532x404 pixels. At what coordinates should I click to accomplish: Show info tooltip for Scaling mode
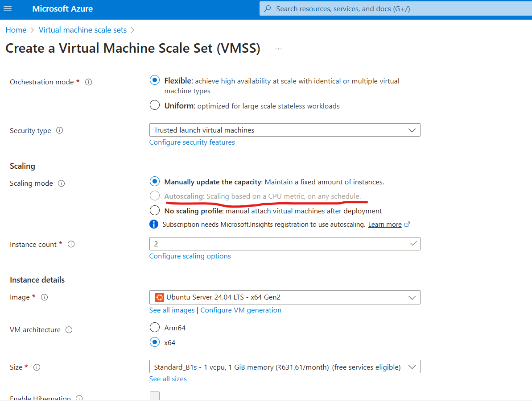click(x=62, y=183)
